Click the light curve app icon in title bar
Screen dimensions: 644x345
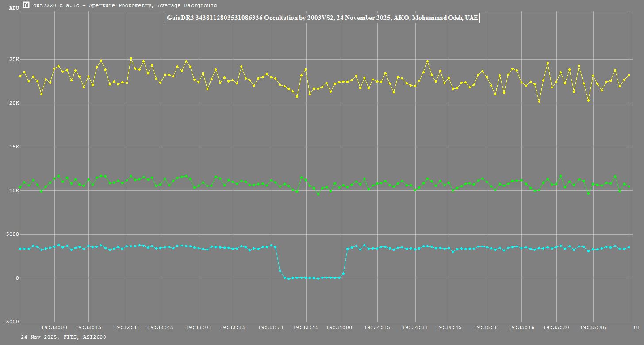[26, 5]
